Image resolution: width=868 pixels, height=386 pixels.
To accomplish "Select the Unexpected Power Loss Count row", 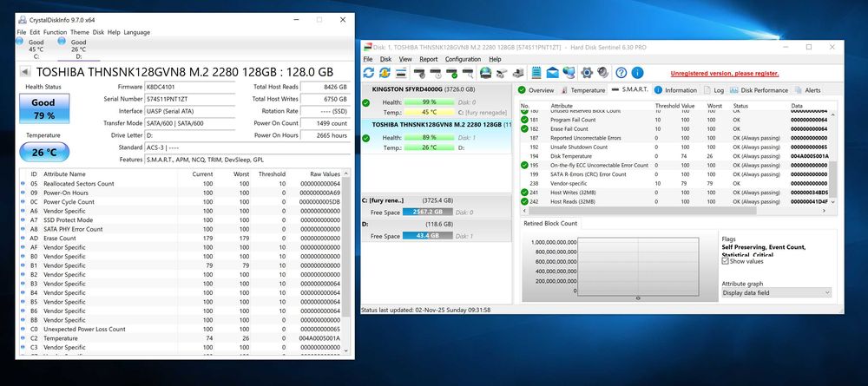I will (x=181, y=329).
